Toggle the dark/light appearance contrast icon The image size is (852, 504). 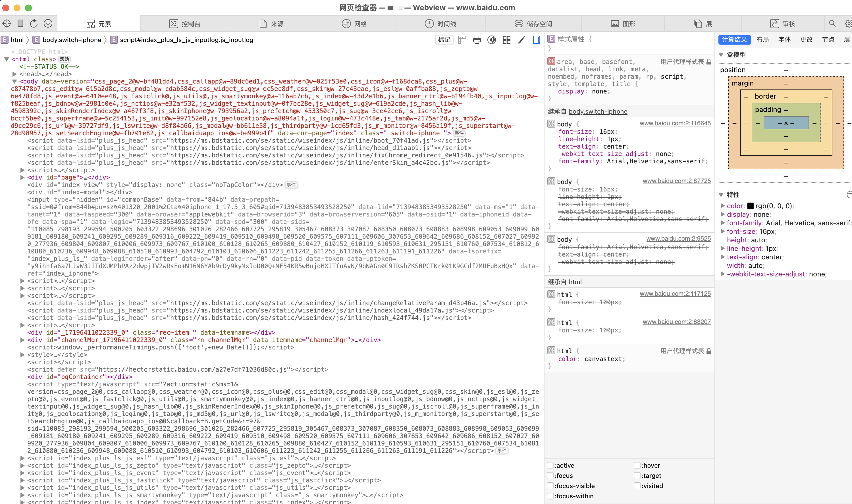[x=492, y=40]
